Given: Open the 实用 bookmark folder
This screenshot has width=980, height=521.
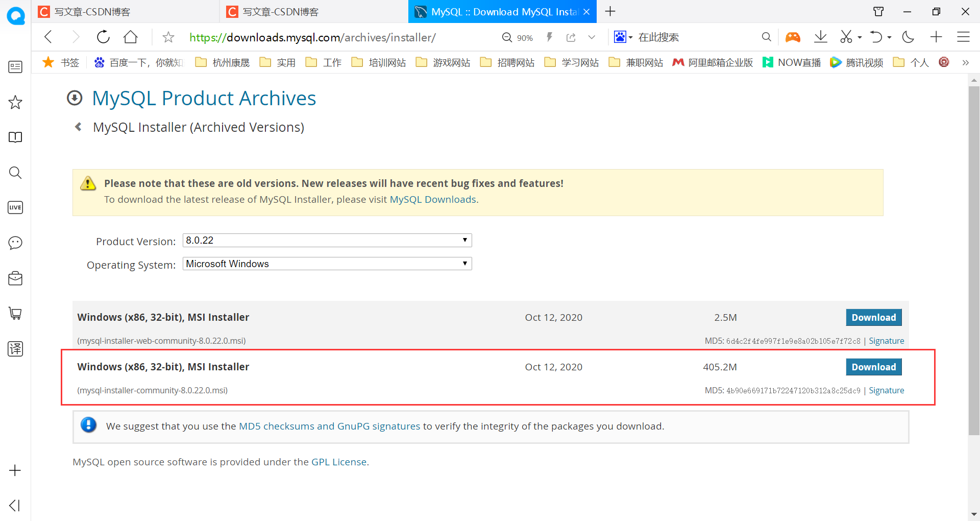Looking at the screenshot, I should coord(278,62).
